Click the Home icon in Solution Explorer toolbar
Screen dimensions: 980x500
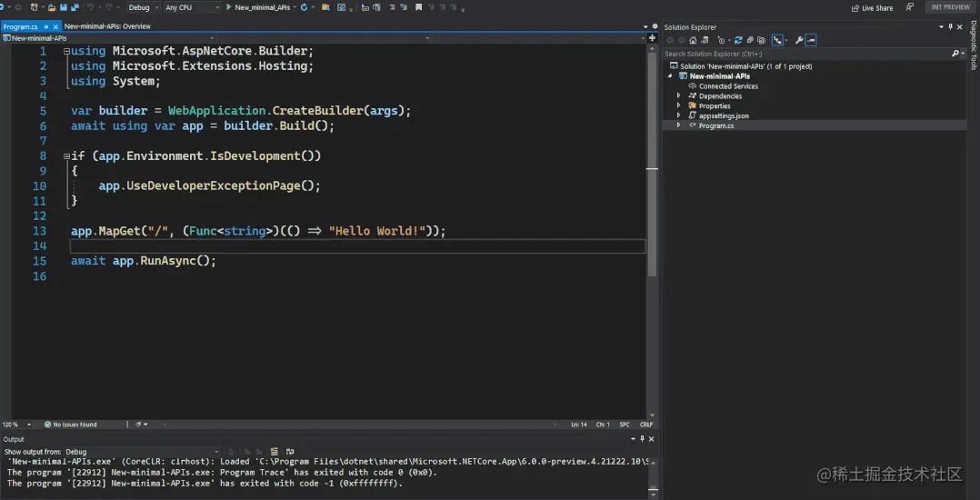[x=693, y=40]
